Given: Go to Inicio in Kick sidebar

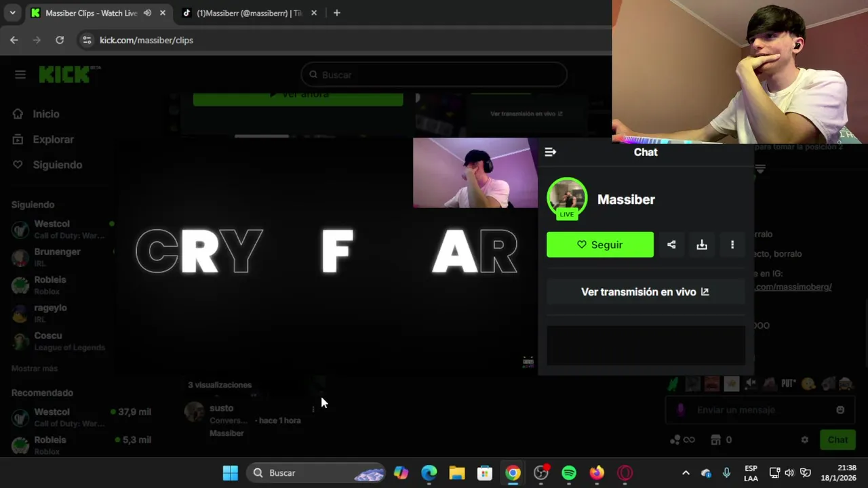Looking at the screenshot, I should click(x=46, y=114).
